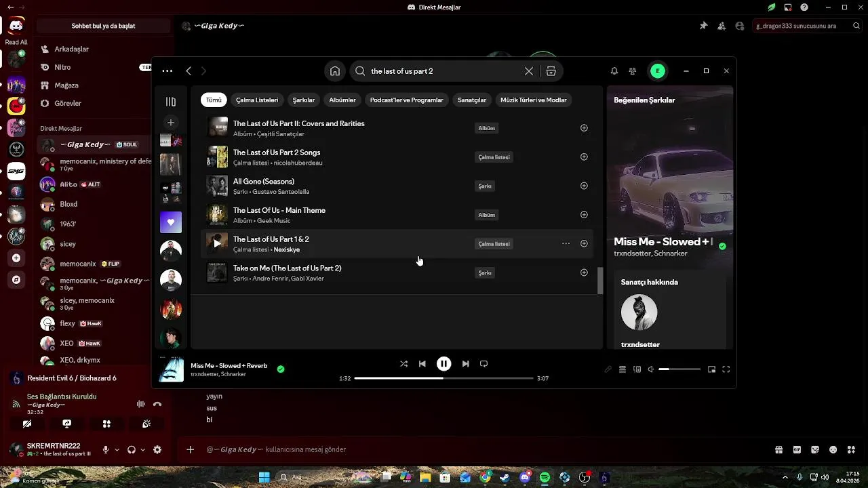
Task: Open Spotify miniplayer icon
Action: [x=711, y=369]
